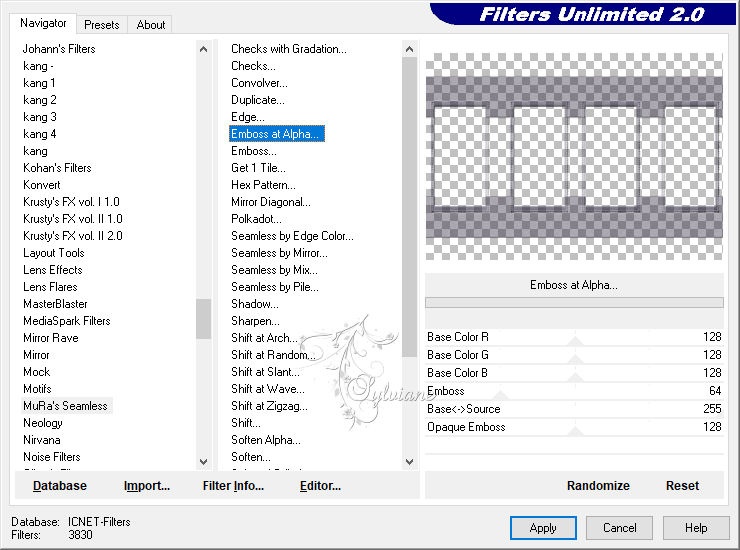Click the filter preview image

click(x=574, y=156)
